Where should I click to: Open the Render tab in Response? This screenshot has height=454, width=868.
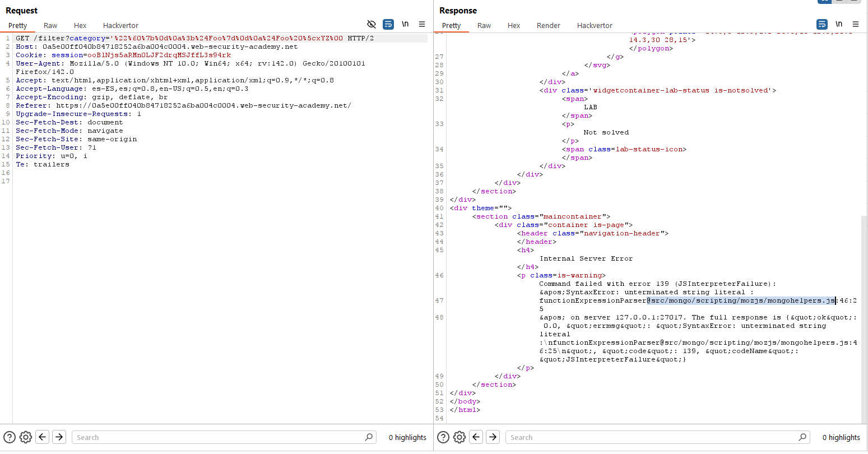click(548, 25)
